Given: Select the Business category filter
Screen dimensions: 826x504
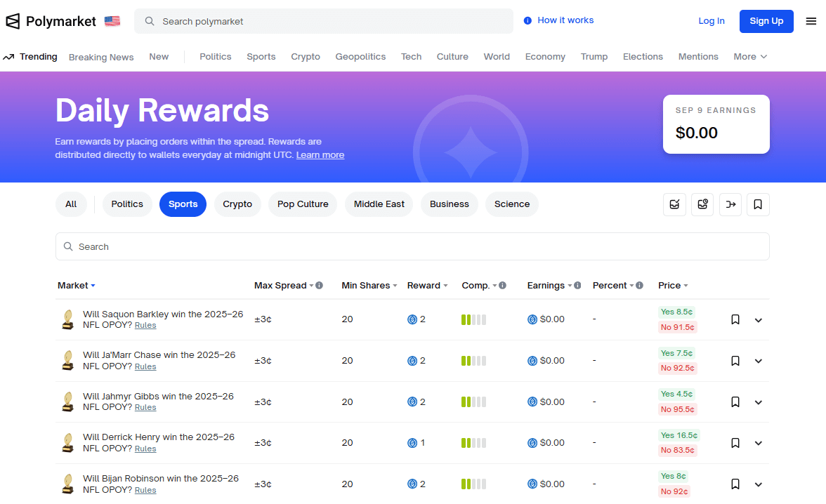Looking at the screenshot, I should pos(450,204).
